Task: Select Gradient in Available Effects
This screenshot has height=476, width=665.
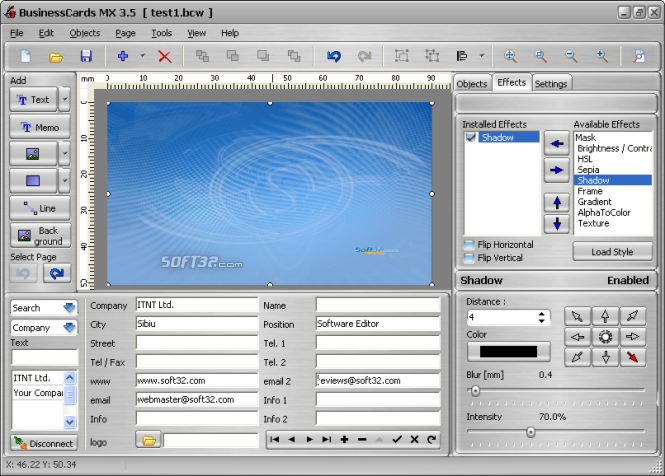Action: click(613, 202)
